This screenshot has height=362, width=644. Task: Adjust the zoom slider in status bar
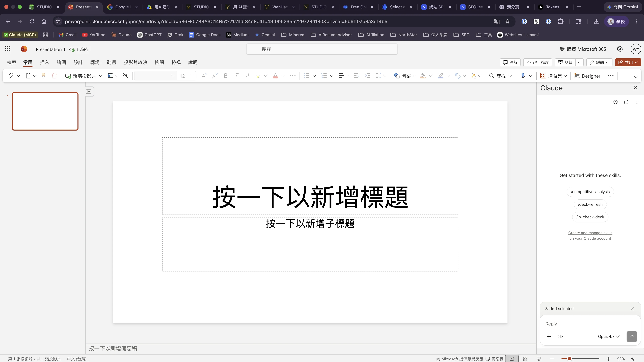580,359
